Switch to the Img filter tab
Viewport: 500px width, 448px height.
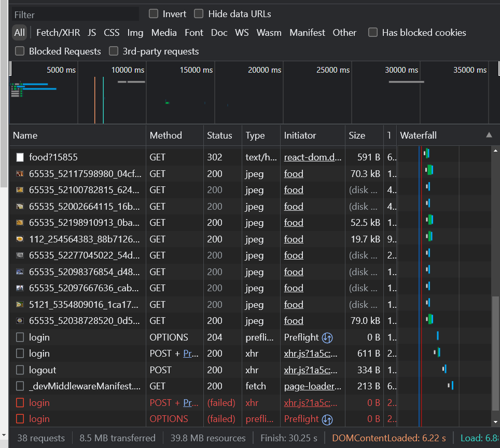[135, 32]
